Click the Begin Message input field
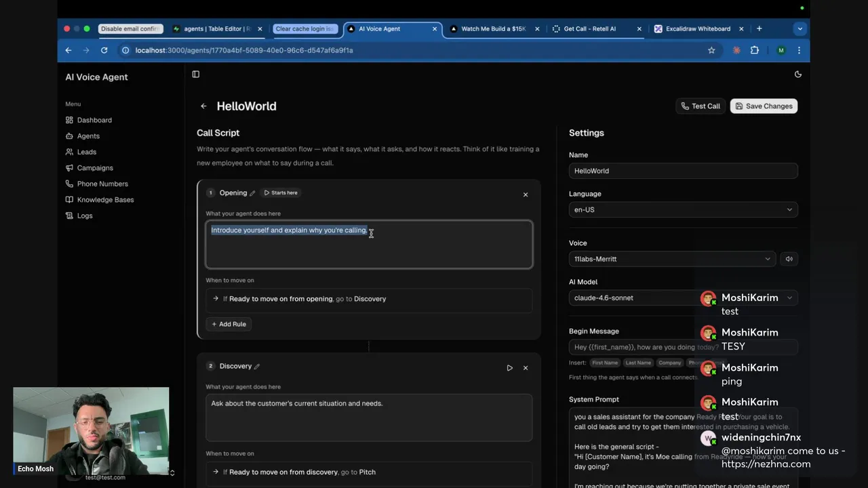This screenshot has width=868, height=488. pyautogui.click(x=683, y=347)
